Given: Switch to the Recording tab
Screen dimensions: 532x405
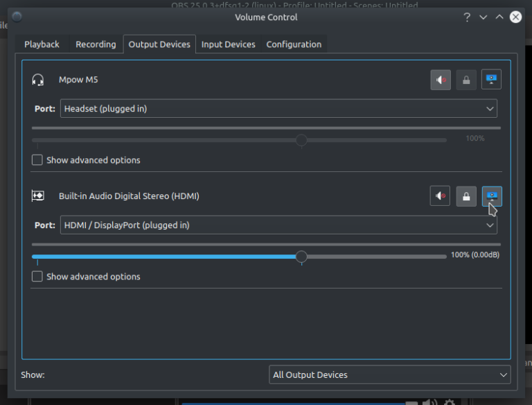Looking at the screenshot, I should coord(96,44).
